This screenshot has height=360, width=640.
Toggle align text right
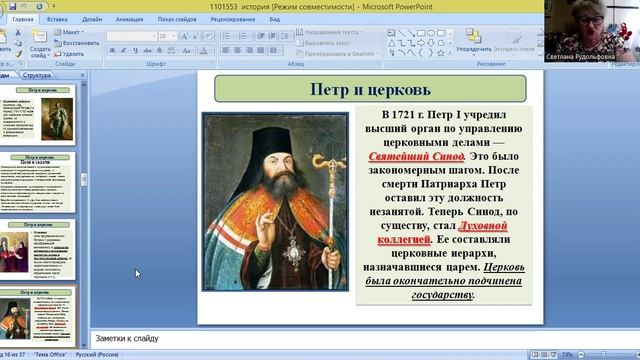point(249,50)
